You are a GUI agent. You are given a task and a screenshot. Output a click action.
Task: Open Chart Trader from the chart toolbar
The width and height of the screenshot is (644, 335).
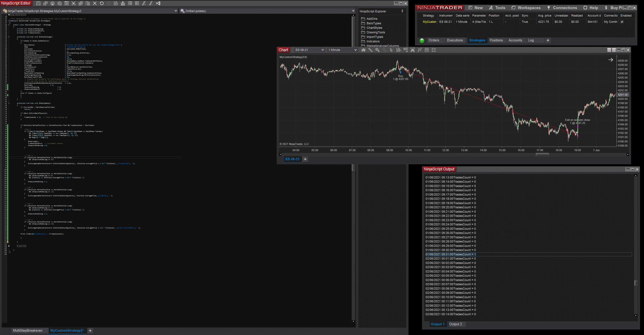click(406, 50)
